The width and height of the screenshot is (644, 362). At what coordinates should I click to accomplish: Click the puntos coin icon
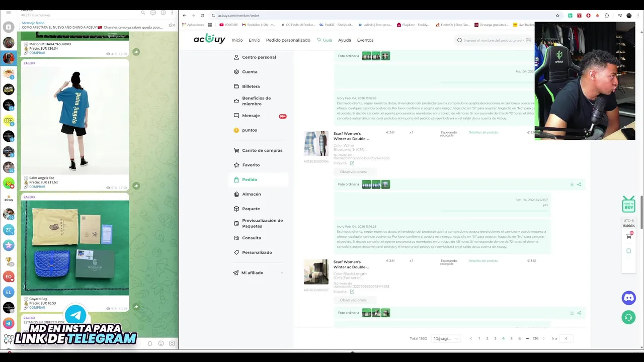[236, 130]
